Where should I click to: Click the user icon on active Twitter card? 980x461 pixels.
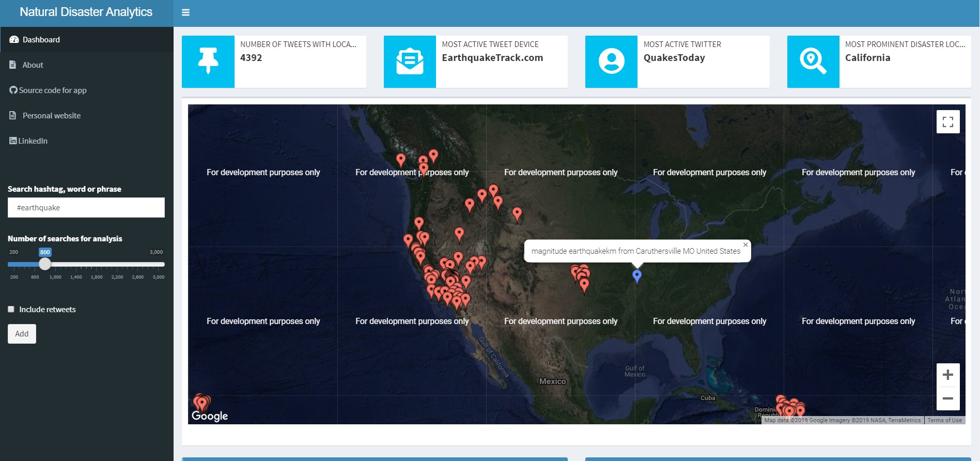pos(611,62)
